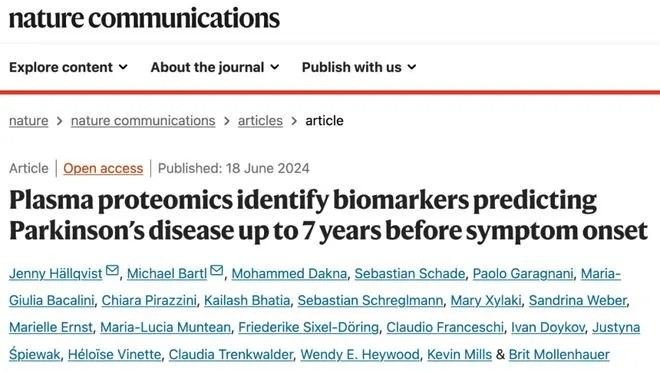Go to the nature breadcrumb link

(29, 121)
